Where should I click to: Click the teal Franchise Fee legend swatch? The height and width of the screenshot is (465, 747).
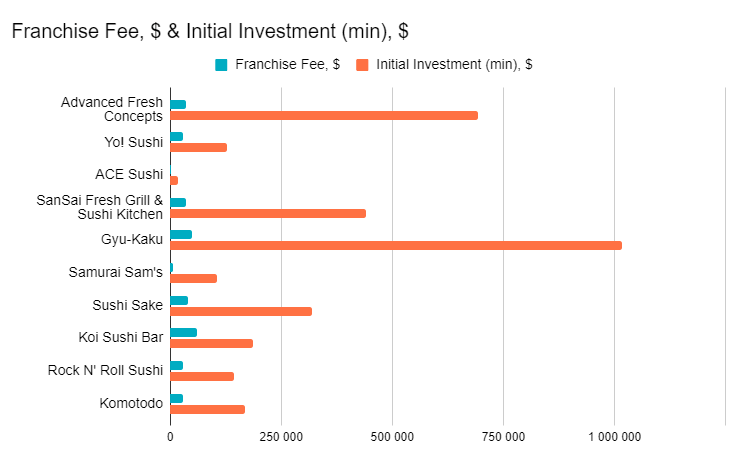click(221, 65)
